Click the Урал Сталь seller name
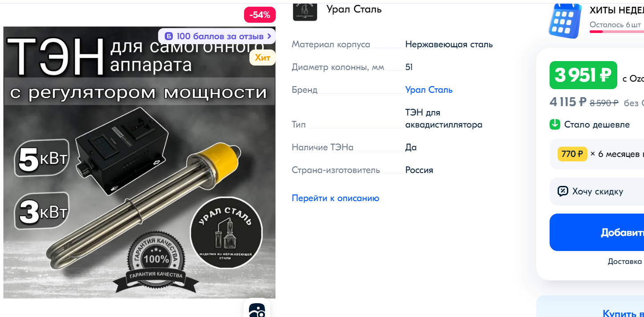Screen dimensions: 644x317 354,9
